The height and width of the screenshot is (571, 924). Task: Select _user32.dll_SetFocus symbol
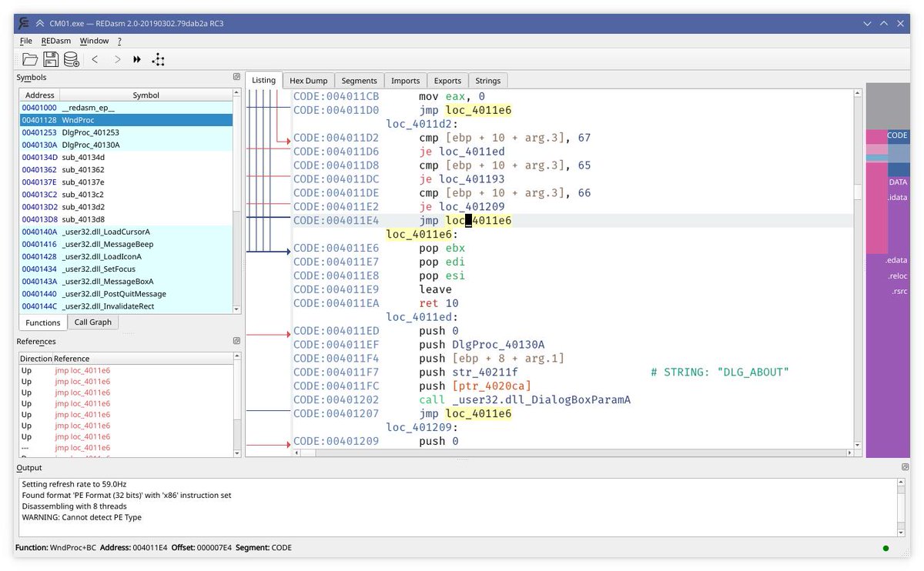pyautogui.click(x=126, y=269)
